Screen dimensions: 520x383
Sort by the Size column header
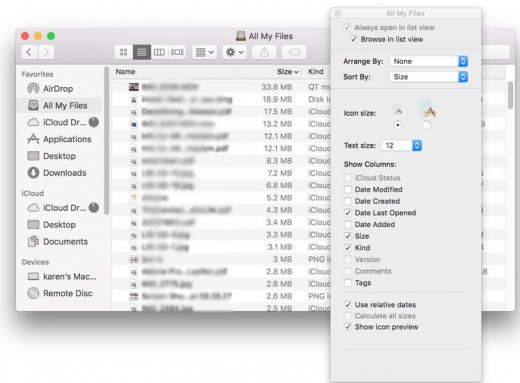tap(269, 72)
